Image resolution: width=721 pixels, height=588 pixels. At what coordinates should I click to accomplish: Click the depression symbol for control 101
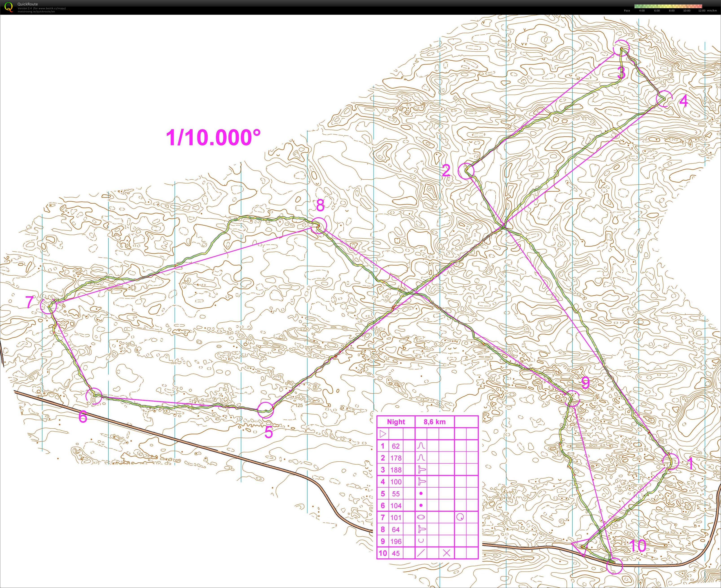pyautogui.click(x=421, y=517)
